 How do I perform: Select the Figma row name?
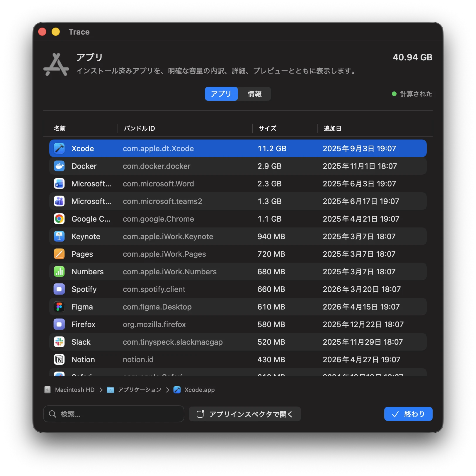click(x=82, y=307)
